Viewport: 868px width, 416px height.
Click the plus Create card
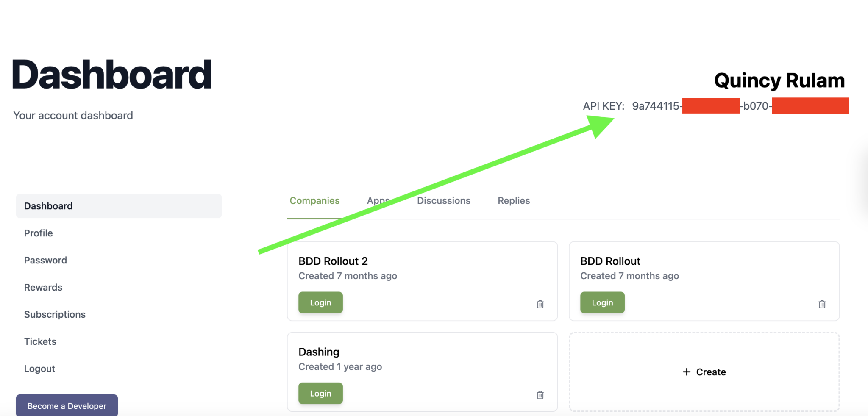tap(704, 372)
